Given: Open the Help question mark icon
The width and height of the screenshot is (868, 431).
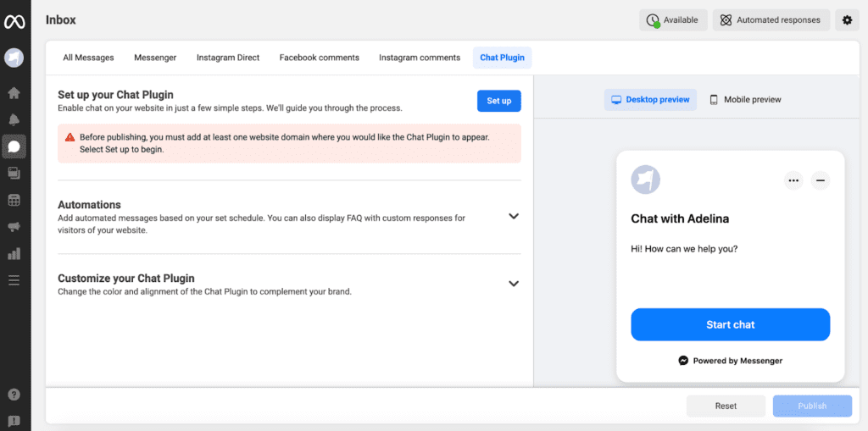Looking at the screenshot, I should 14,395.
